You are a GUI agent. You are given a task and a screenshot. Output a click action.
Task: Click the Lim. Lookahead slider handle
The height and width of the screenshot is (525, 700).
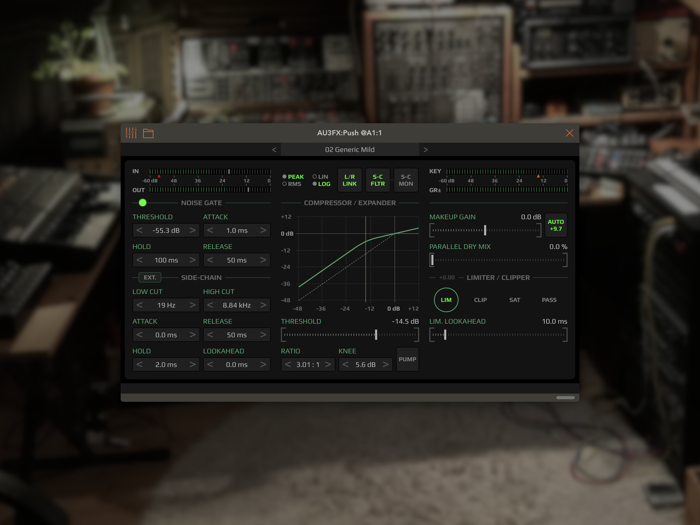[x=445, y=334]
